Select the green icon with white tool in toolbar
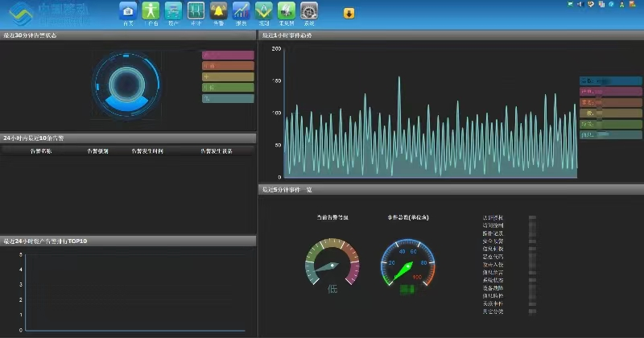Screen dimensions: 644x338 click(287, 11)
